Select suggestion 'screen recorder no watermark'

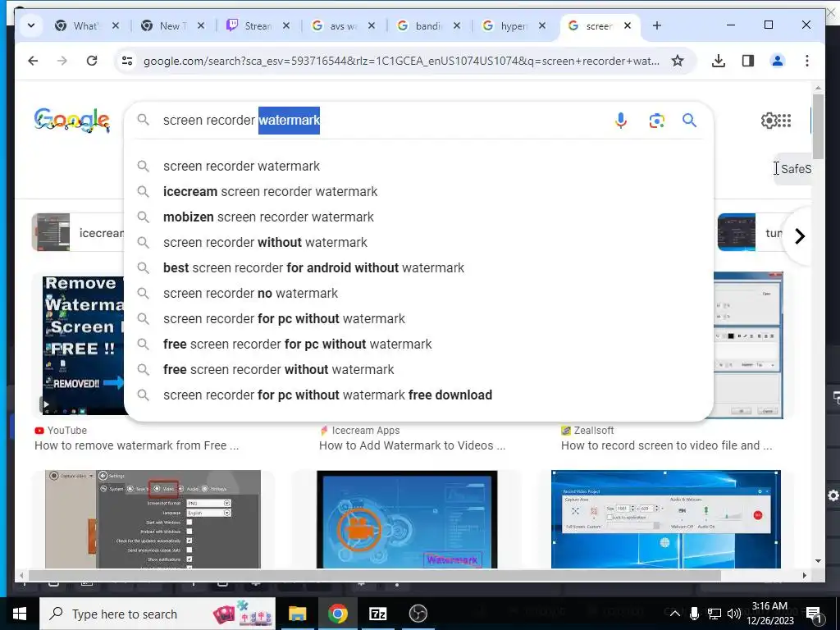coord(418,294)
